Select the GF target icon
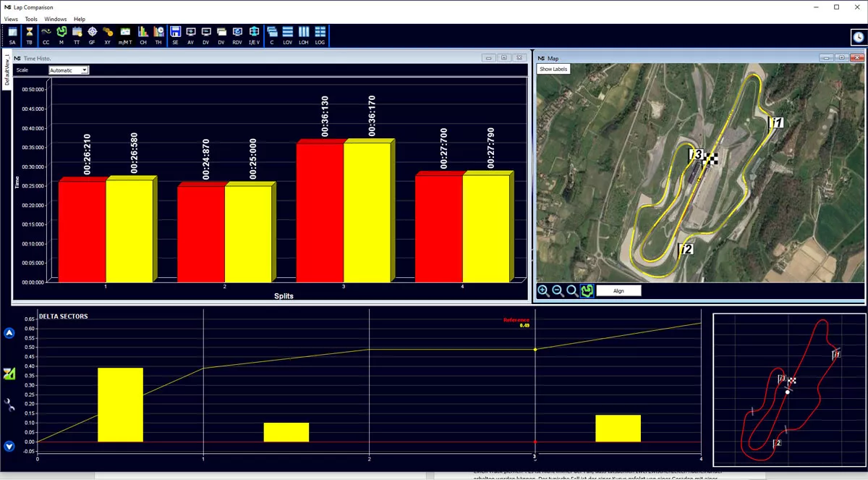 [x=92, y=35]
